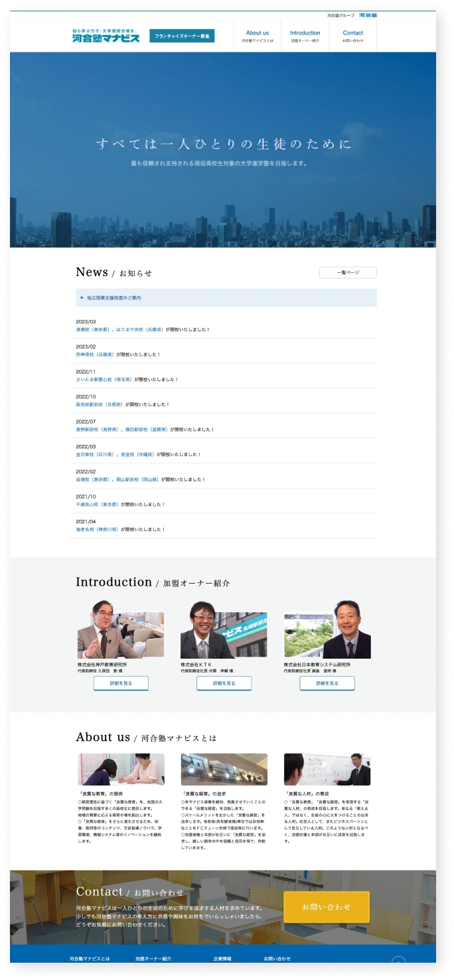Open the 瀬田駅前校（滋賀県） link

(146, 430)
